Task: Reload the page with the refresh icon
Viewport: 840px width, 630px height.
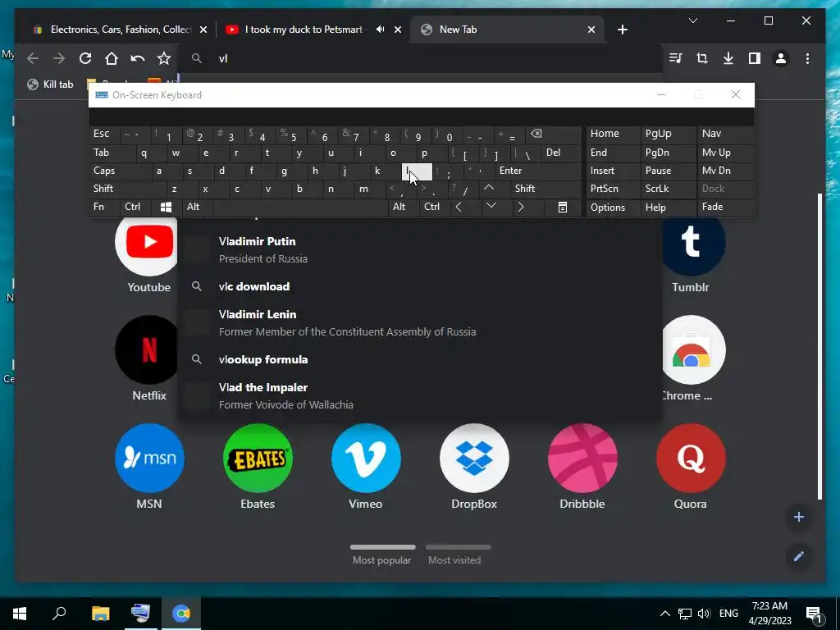Action: click(x=85, y=58)
